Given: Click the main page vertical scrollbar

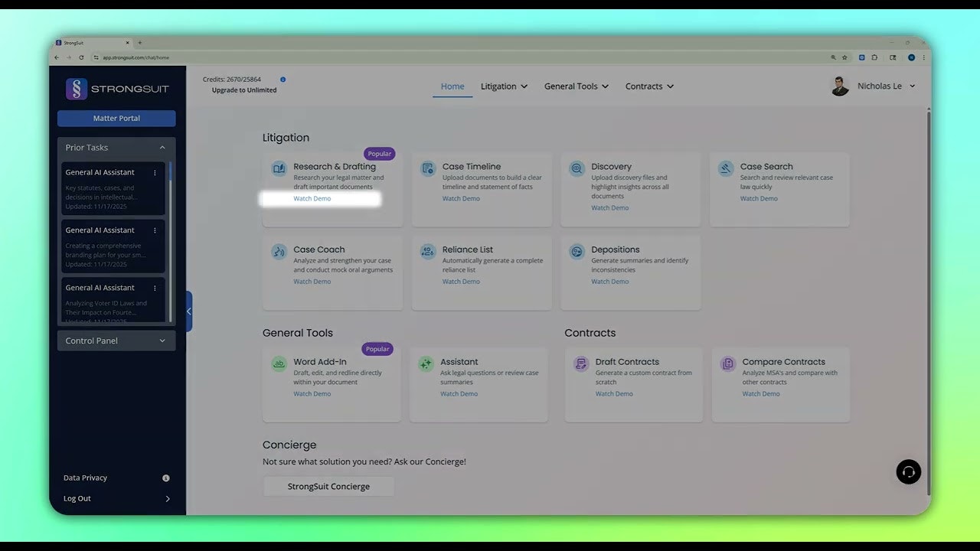Looking at the screenshot, I should [x=929, y=302].
